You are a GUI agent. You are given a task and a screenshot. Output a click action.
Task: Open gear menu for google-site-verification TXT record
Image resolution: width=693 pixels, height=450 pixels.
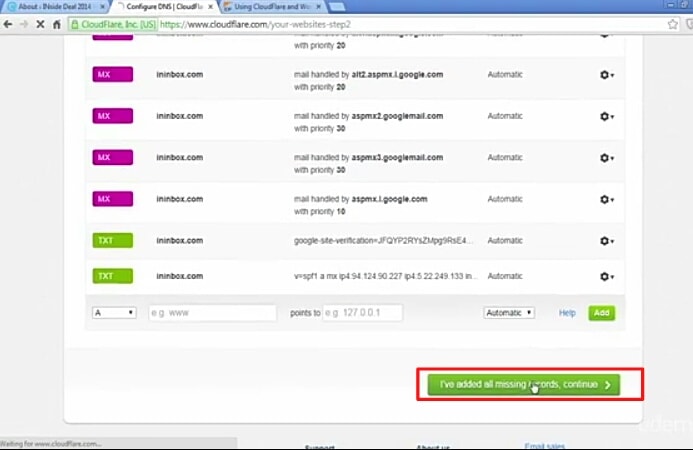point(607,241)
